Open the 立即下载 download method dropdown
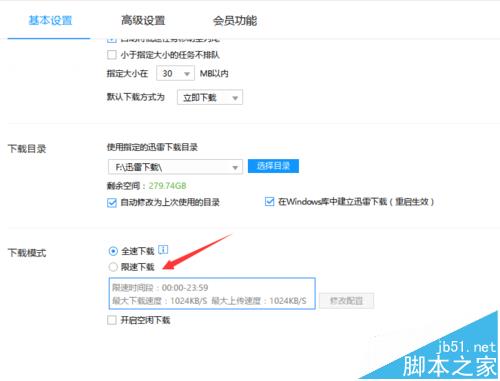This screenshot has width=500, height=381. (210, 98)
